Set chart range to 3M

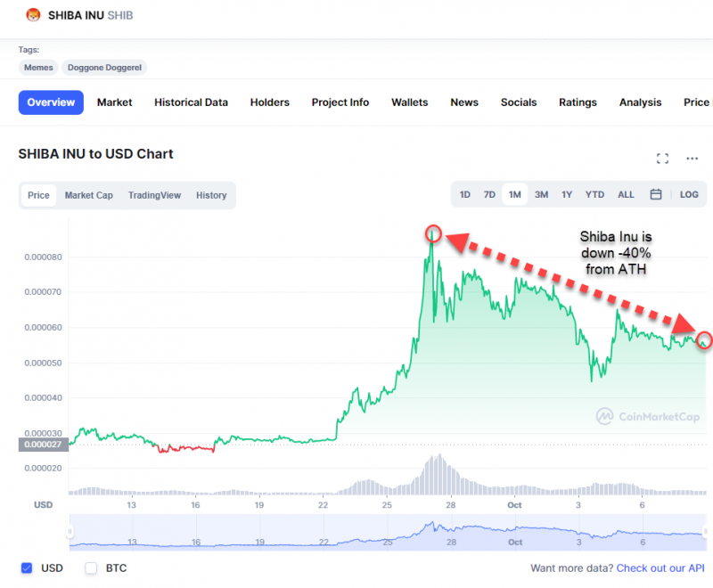(541, 194)
